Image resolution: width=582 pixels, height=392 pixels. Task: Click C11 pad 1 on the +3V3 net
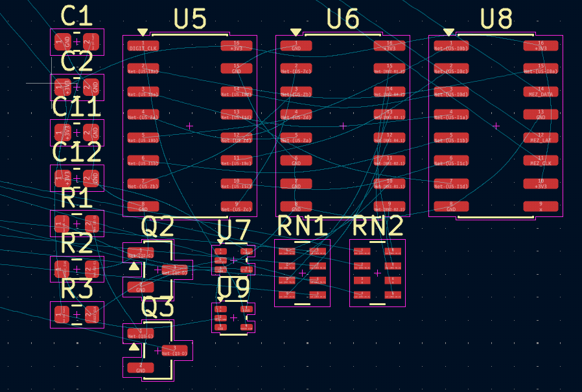(62, 133)
